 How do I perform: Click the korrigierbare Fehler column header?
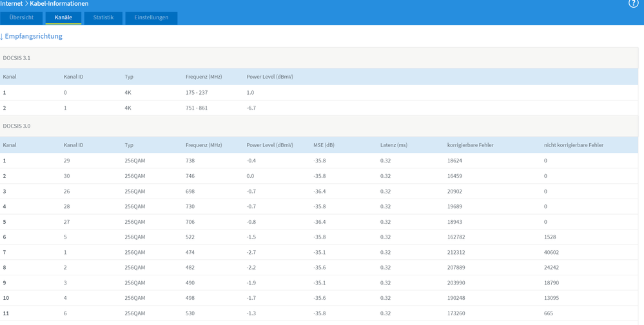(470, 145)
